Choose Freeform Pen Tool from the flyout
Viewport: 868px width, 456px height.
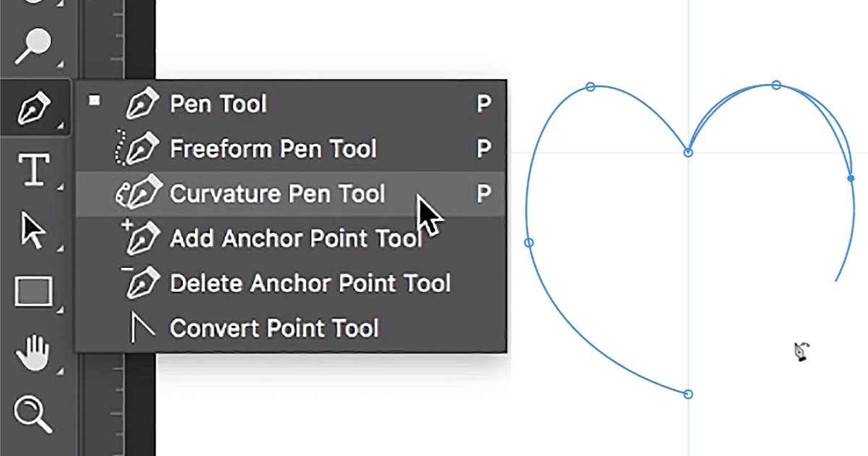pos(273,149)
